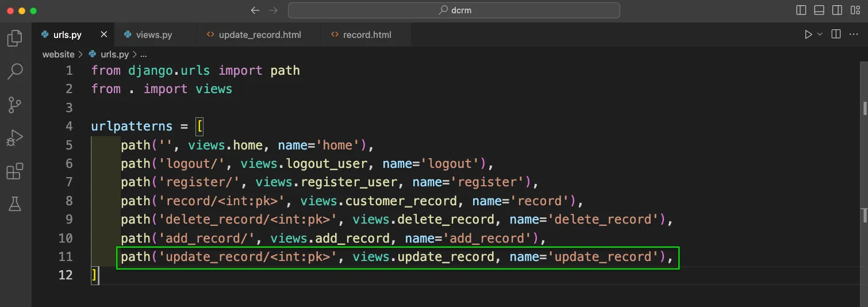868x307 pixels.
Task: Click 'views.register_user' on line 7
Action: coord(327,182)
